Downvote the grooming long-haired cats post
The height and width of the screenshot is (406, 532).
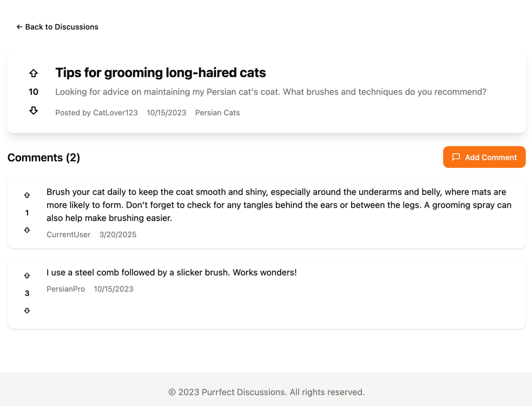[33, 110]
